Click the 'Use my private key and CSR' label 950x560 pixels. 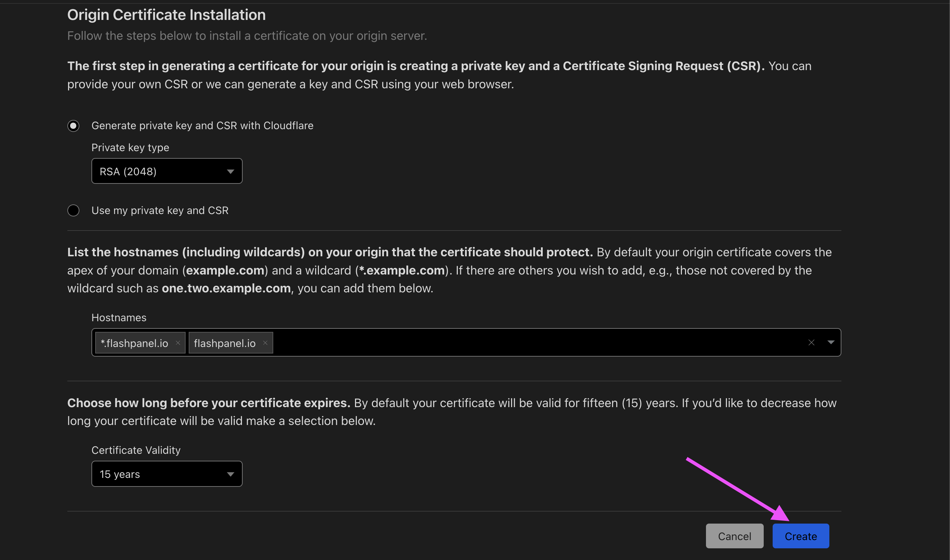160,211
